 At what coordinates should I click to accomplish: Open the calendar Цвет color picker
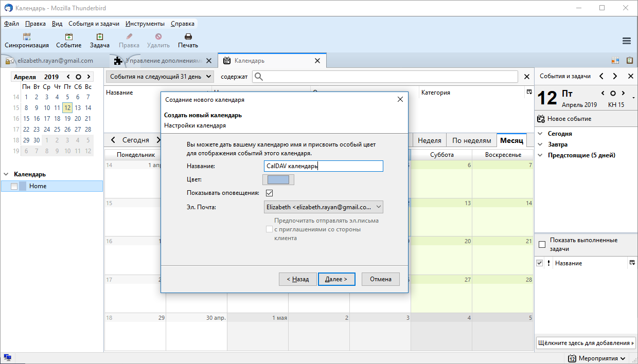[x=278, y=179]
